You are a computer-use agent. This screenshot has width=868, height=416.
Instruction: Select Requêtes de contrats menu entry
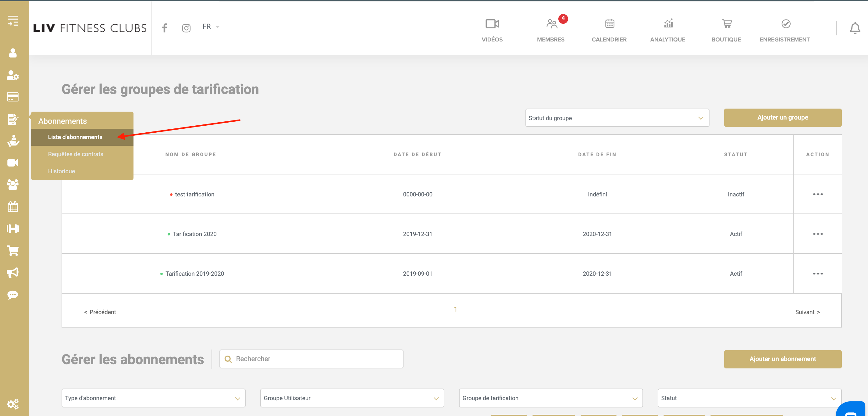tap(82, 154)
